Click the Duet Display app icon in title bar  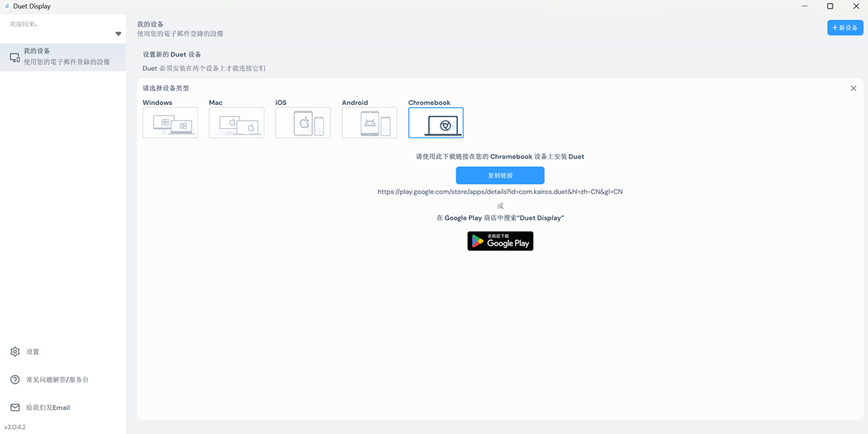tap(7, 7)
